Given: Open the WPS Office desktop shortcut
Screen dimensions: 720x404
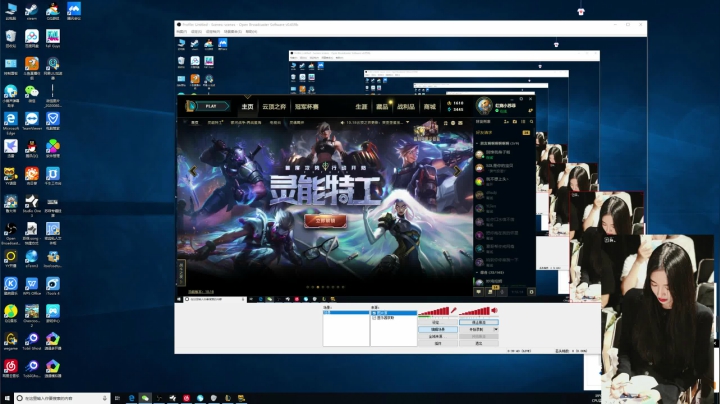Looking at the screenshot, I should (31, 286).
